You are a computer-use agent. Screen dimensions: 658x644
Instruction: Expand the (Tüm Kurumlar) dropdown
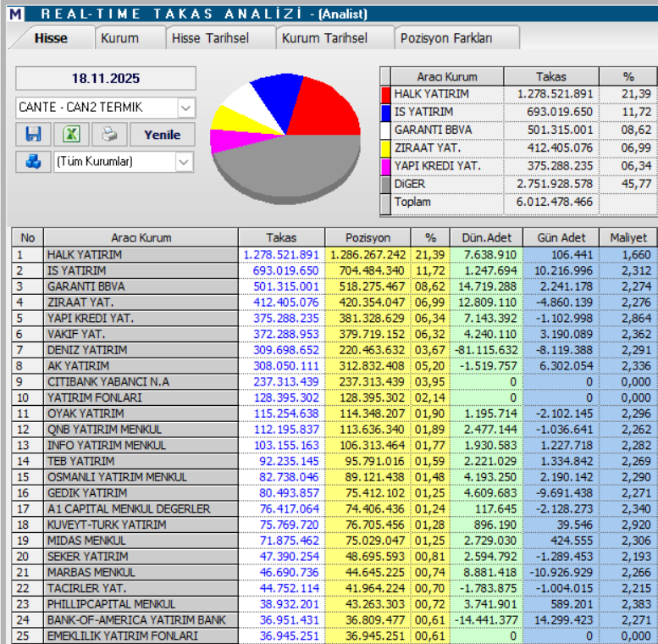tap(184, 162)
